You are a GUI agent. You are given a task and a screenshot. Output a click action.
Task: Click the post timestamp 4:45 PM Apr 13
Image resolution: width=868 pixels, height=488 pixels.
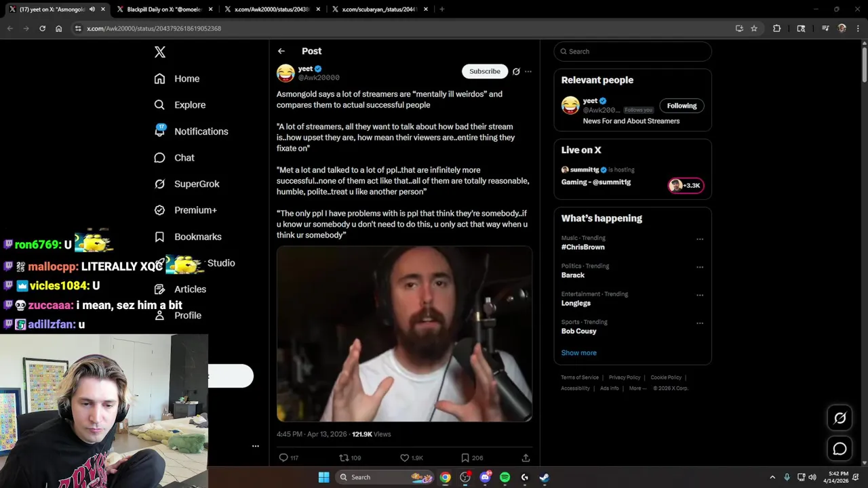[x=311, y=434]
